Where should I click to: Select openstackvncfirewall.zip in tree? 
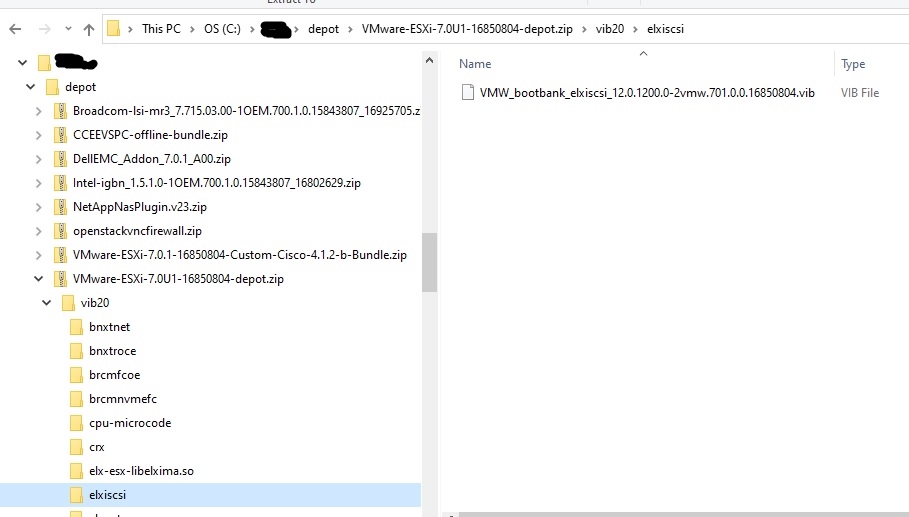click(x=137, y=231)
